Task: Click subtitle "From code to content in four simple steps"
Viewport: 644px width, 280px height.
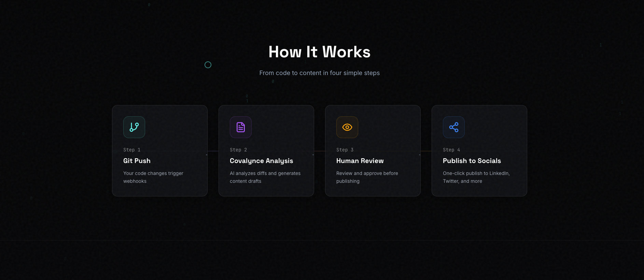Action: click(x=320, y=73)
